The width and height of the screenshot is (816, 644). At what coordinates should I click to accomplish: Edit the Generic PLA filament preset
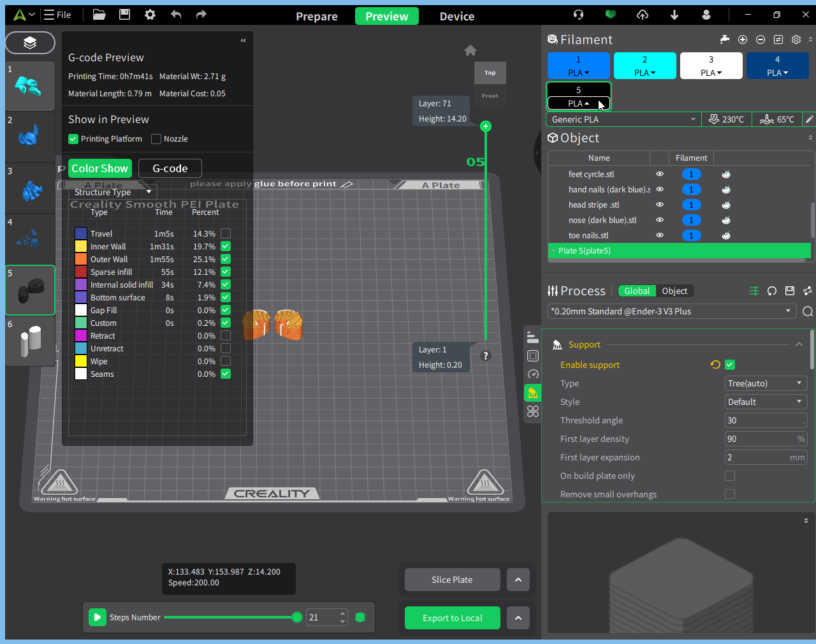tap(809, 119)
